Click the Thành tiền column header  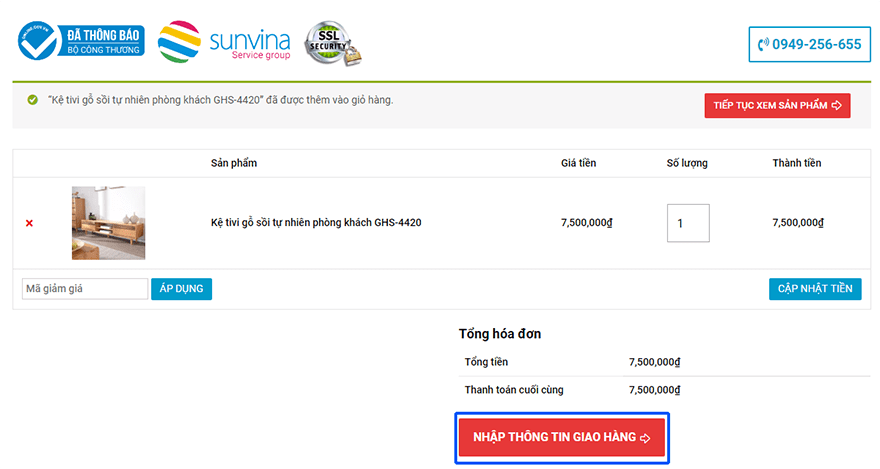tap(796, 163)
